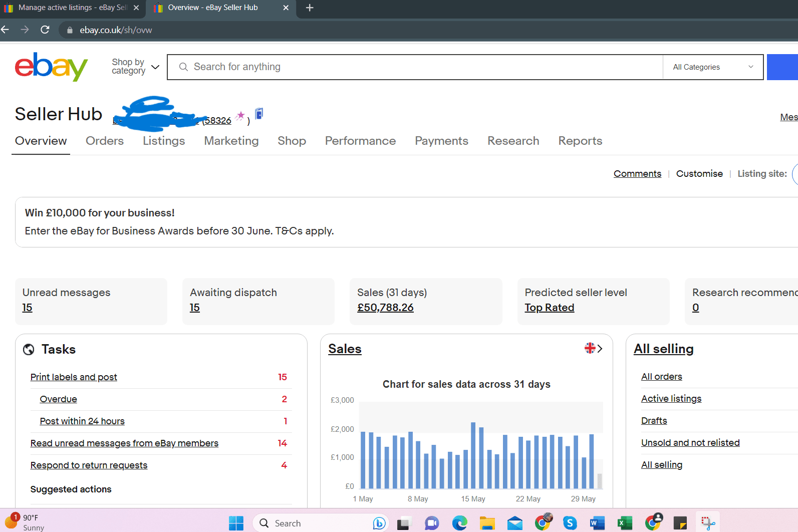Open a new browser tab with plus button
This screenshot has width=798, height=532.
(x=310, y=8)
